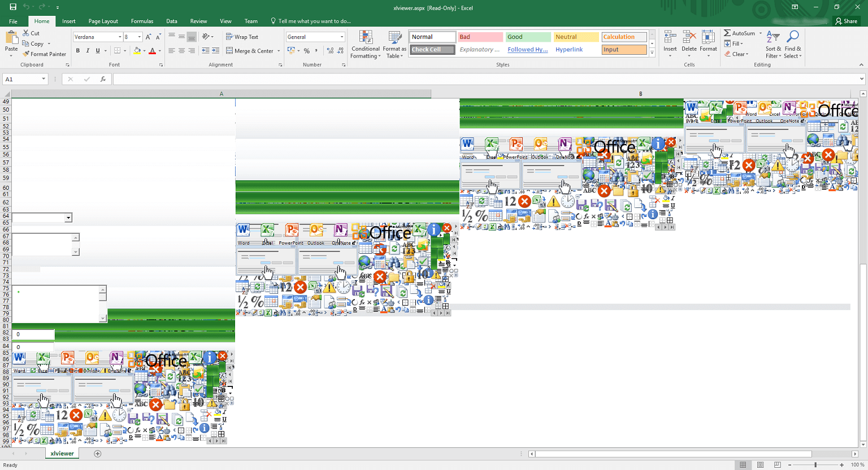Viewport: 868px width, 470px height.
Task: Switch to the Page Layout tab
Action: pyautogui.click(x=103, y=21)
